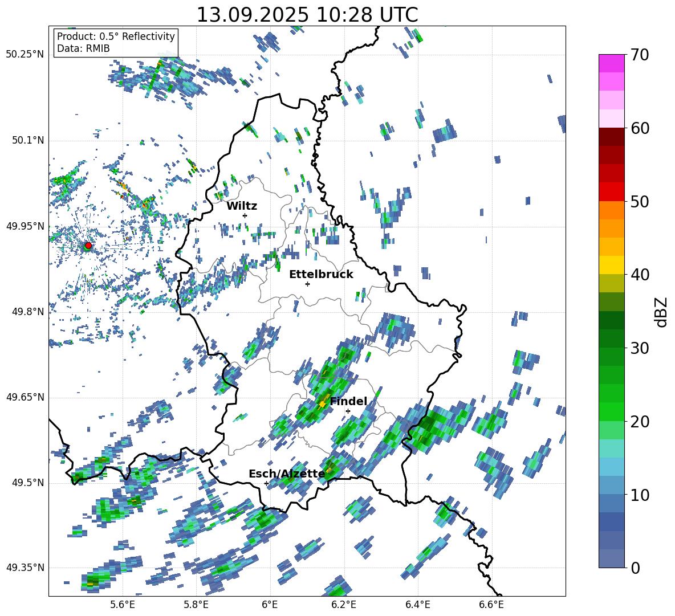Click the cross marker below Wiltz
Viewport: 675px width, 616px height.
(x=245, y=215)
